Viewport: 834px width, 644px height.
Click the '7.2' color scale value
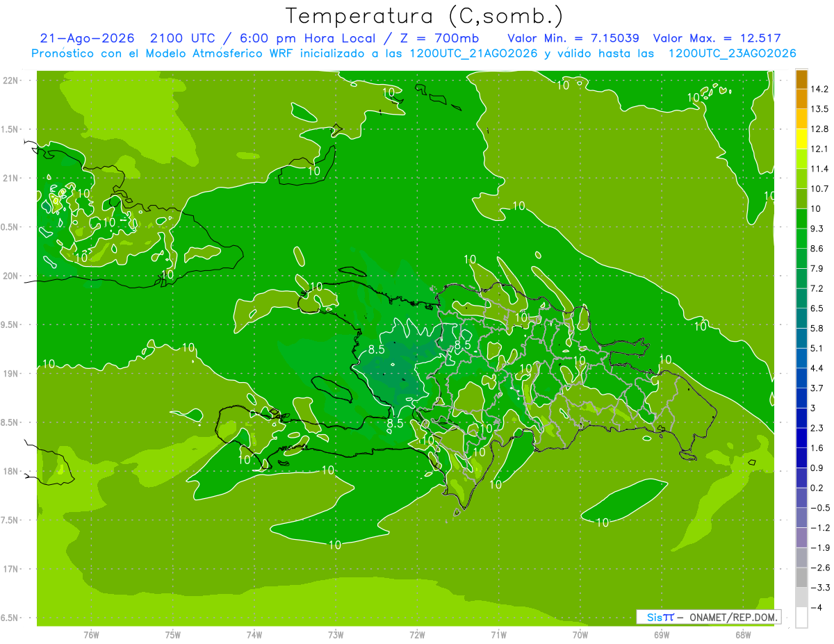[x=817, y=288]
